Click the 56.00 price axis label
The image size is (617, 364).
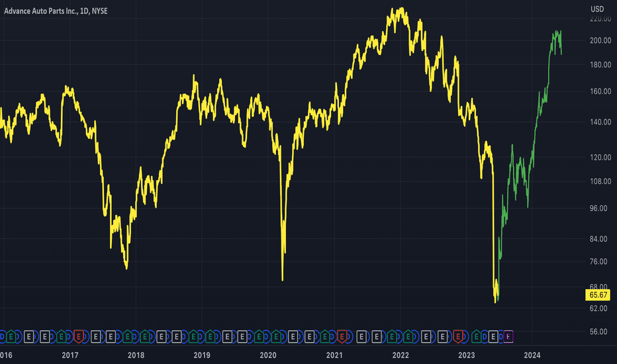pyautogui.click(x=598, y=332)
